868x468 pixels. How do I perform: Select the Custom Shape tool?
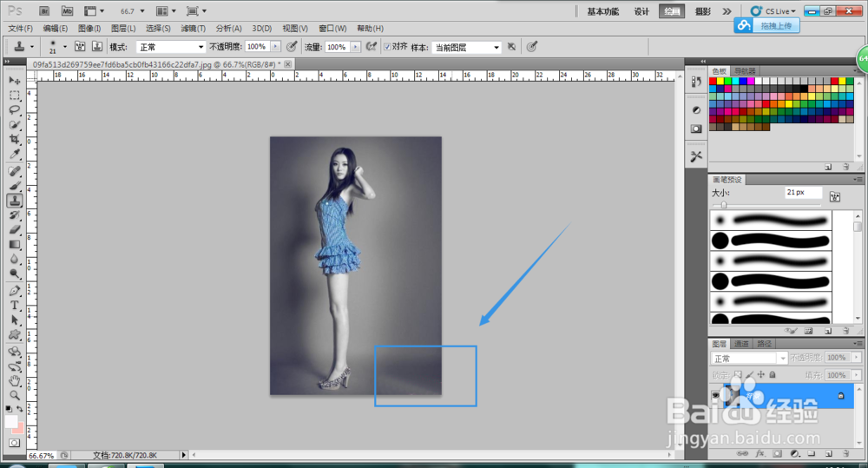(x=15, y=334)
